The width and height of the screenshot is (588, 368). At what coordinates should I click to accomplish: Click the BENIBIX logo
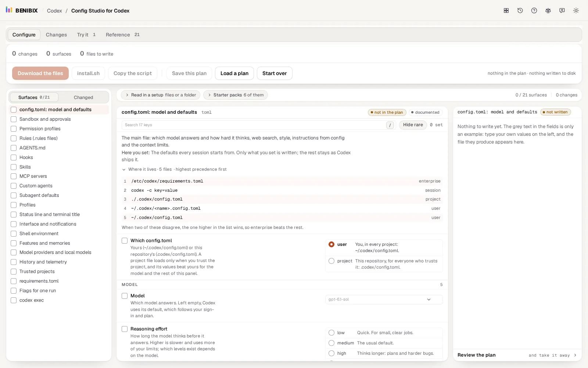point(22,10)
